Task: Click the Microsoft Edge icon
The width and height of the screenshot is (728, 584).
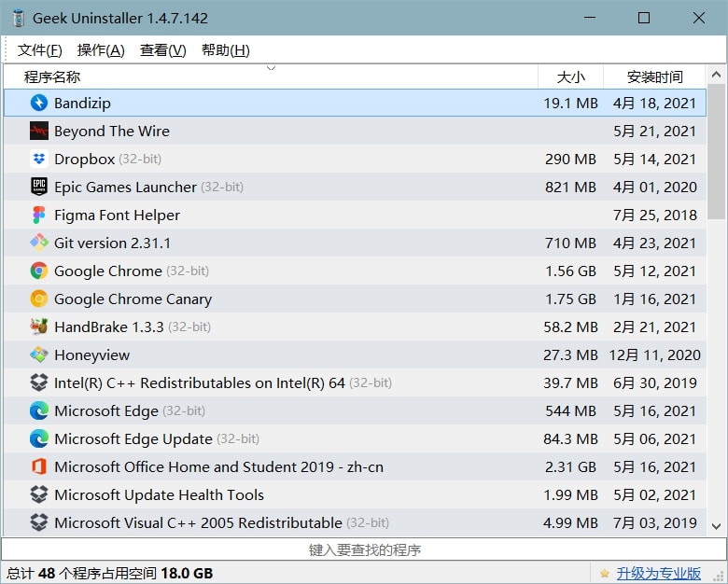Action: click(x=39, y=410)
